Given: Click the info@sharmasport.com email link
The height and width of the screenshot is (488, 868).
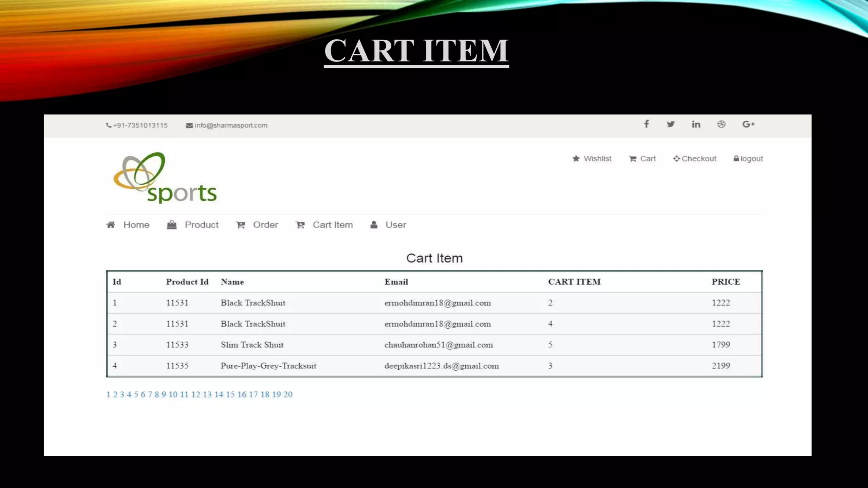Looking at the screenshot, I should pyautogui.click(x=231, y=125).
